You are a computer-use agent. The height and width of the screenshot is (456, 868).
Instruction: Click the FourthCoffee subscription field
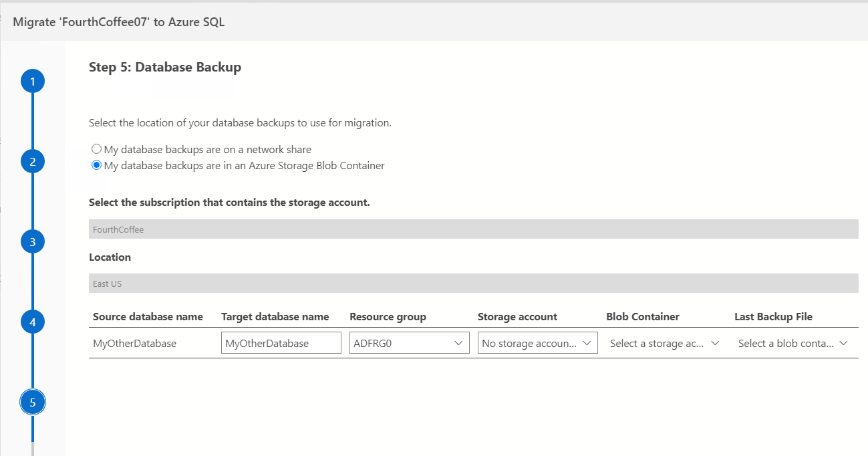click(473, 229)
